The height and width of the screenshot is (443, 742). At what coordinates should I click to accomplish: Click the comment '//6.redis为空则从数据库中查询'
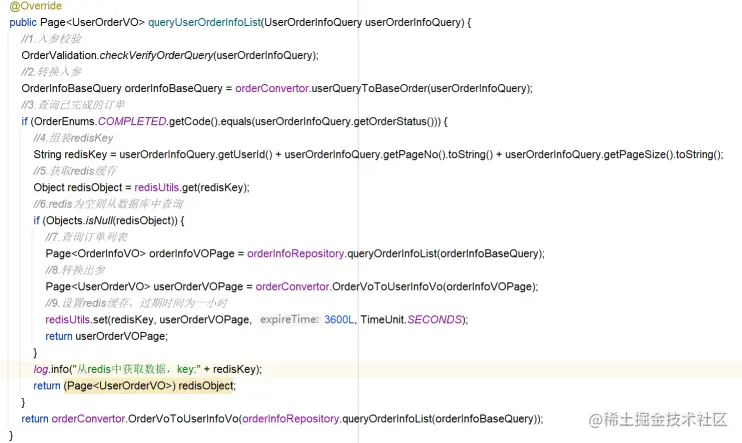[108, 204]
